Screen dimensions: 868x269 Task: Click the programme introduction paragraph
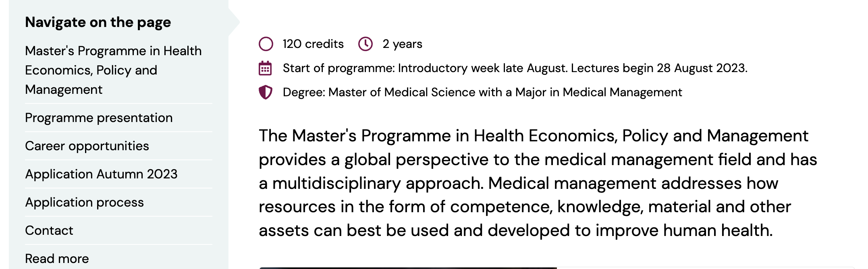tap(538, 183)
